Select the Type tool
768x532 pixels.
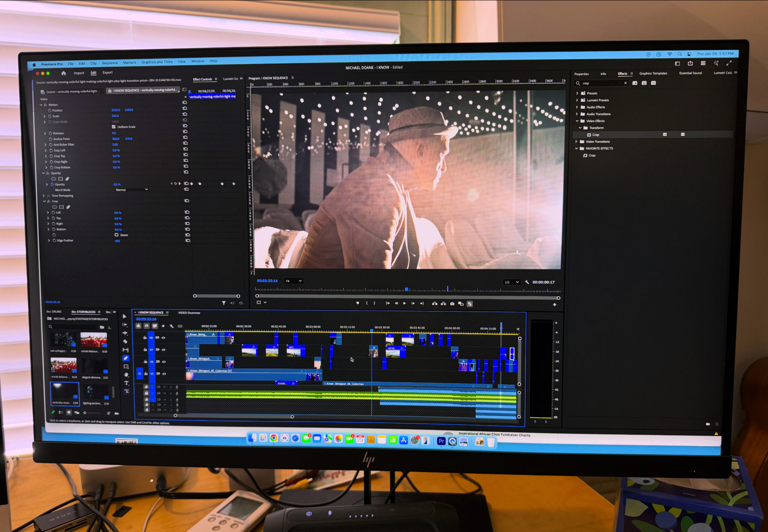[126, 383]
